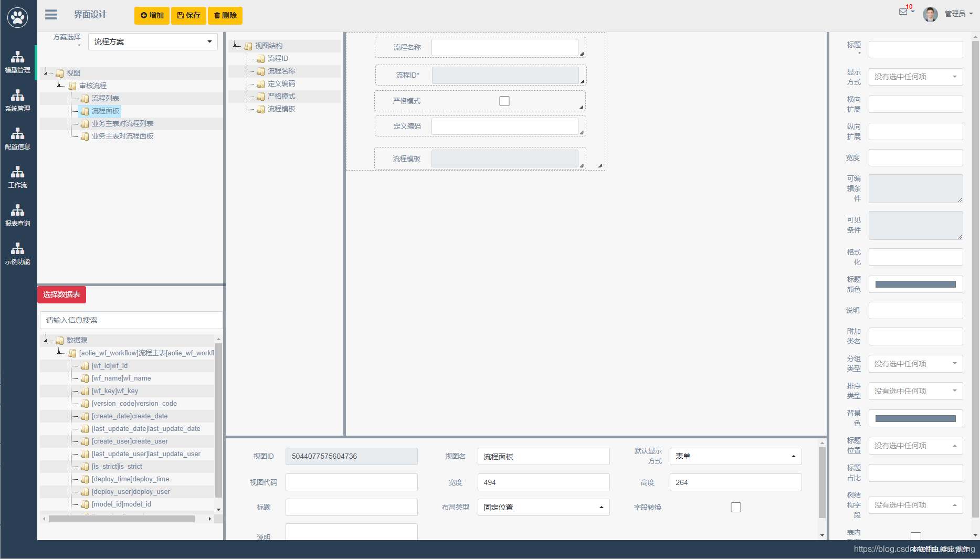Toggle the 表内 checkbox in properties panel

(x=916, y=536)
